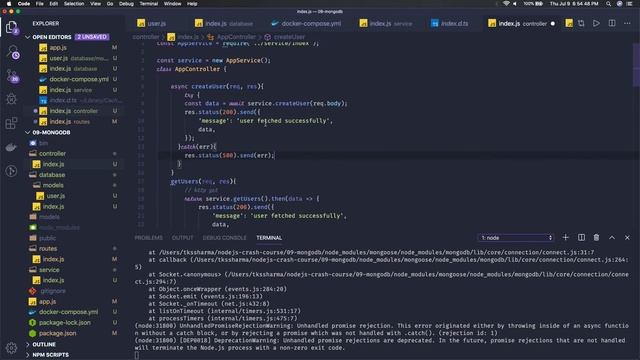The image size is (640, 360).
Task: Switch to the index.js database tab
Action: 224,24
